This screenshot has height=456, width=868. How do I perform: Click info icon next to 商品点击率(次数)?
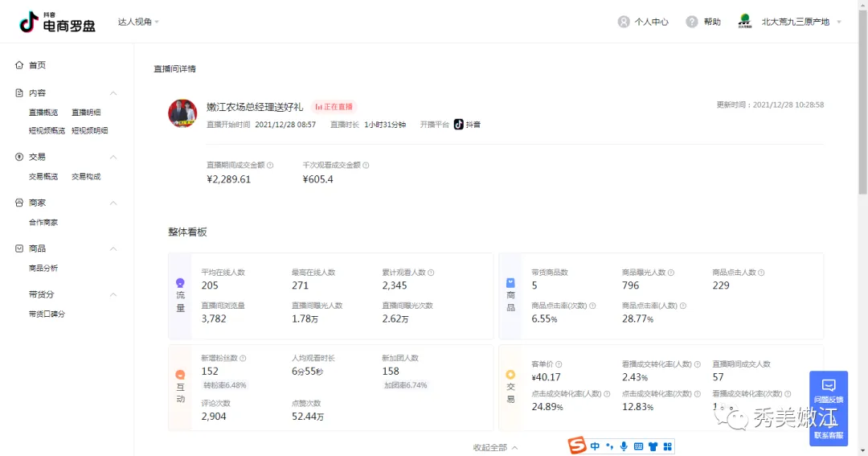coord(592,306)
